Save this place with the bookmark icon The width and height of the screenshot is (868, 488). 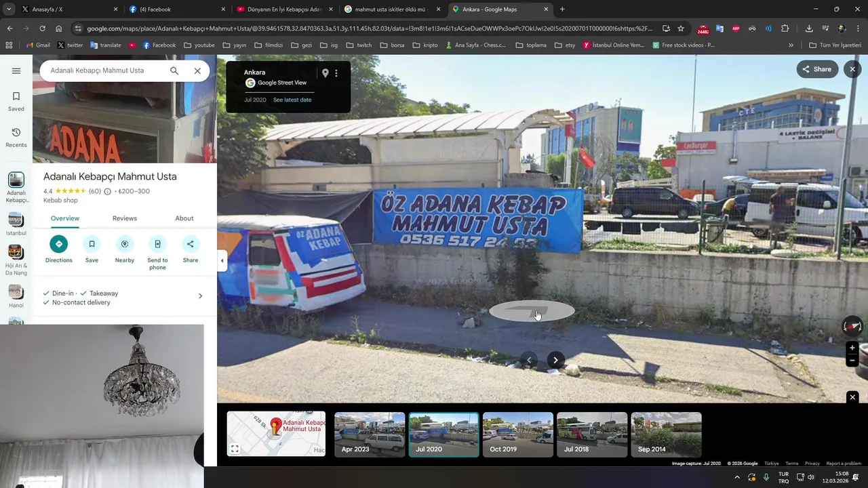(x=92, y=249)
